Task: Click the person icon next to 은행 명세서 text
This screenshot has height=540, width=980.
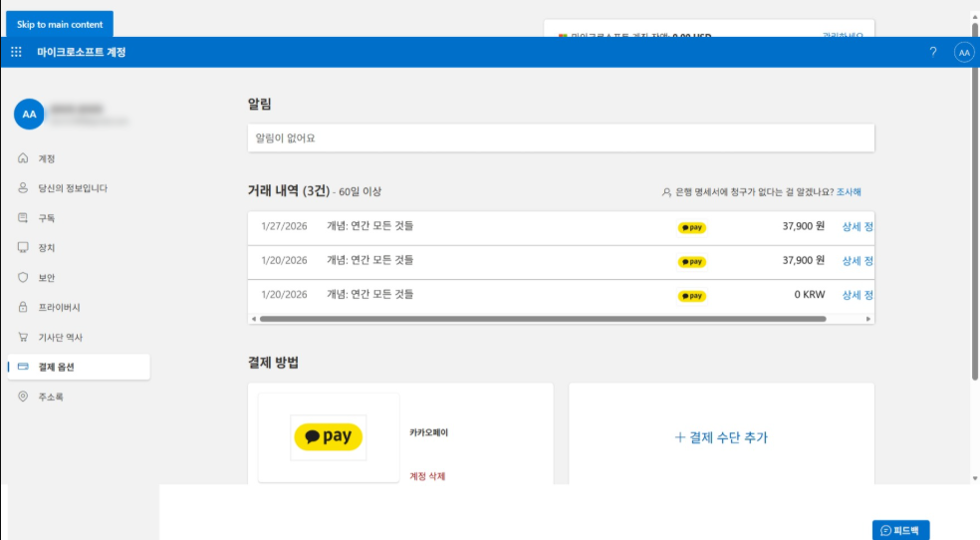Action: pos(666,192)
